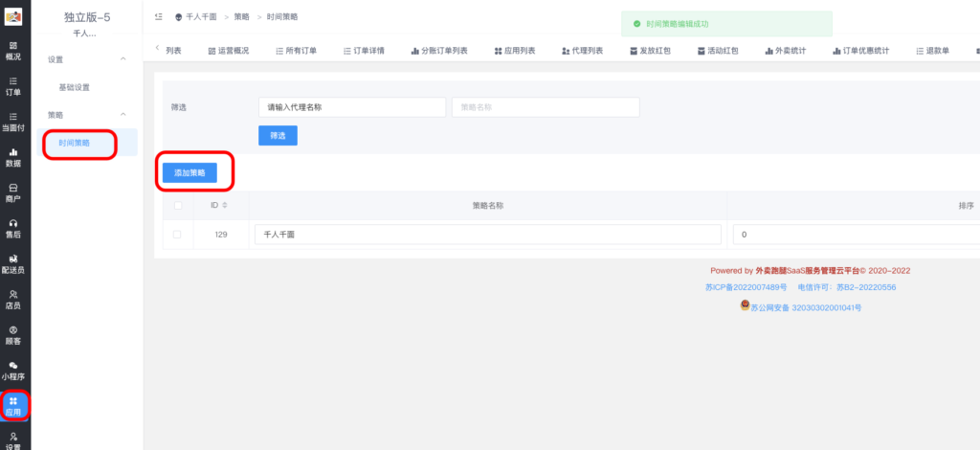This screenshot has height=450, width=980.
Task: Switch to the 订单详情 tab
Action: tap(364, 51)
